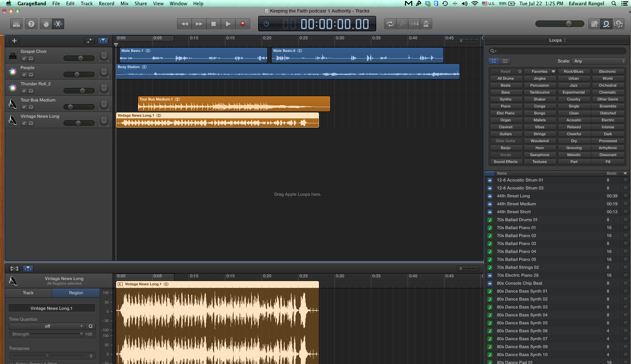
Task: Filter loops by All Drums
Action: 506,78
